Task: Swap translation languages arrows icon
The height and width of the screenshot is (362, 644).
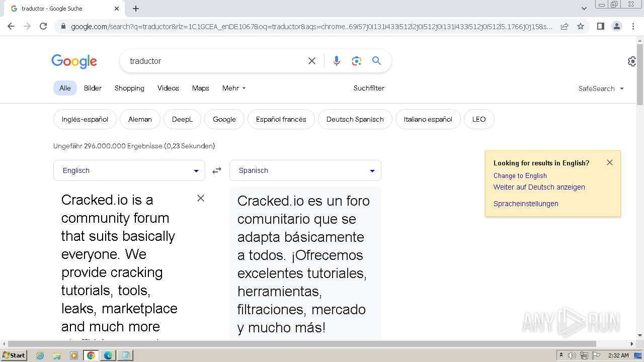Action: coord(217,170)
